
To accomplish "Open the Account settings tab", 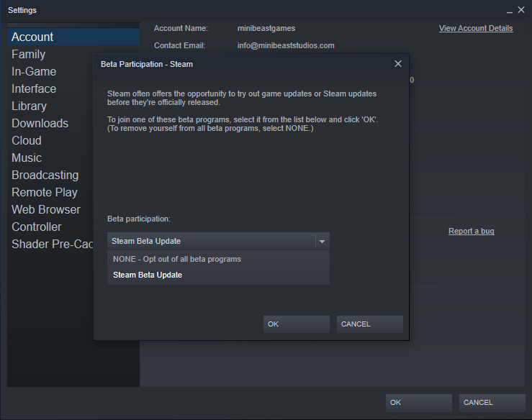I will pyautogui.click(x=32, y=37).
